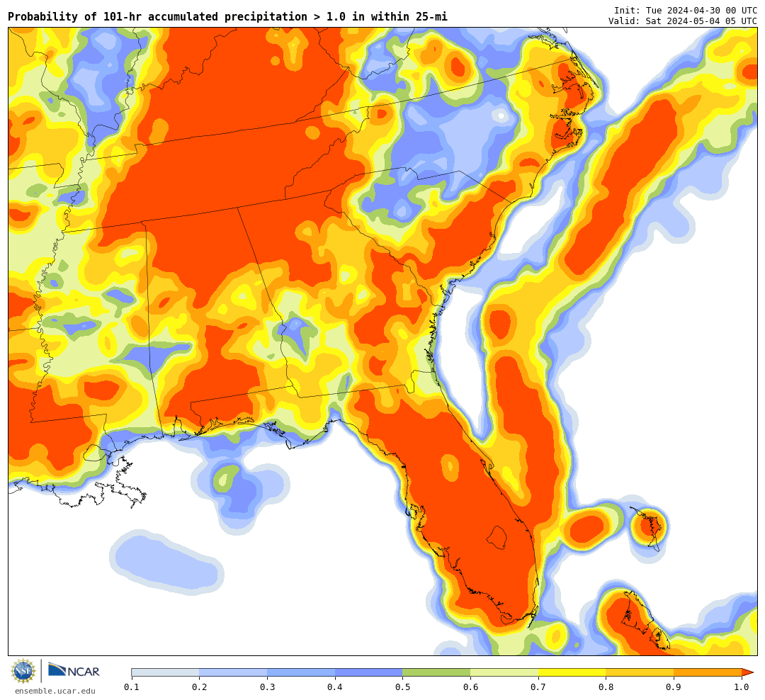This screenshot has width=765, height=700.
Task: Click the 0.7 colorbar tick label
Action: click(538, 687)
